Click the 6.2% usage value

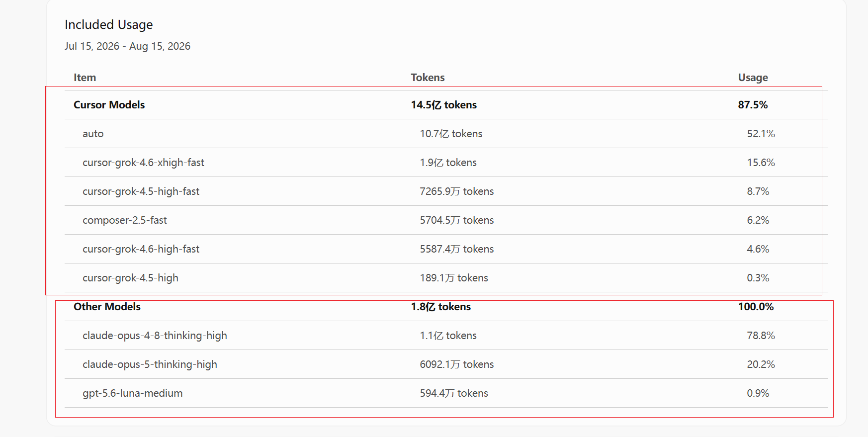coord(758,220)
